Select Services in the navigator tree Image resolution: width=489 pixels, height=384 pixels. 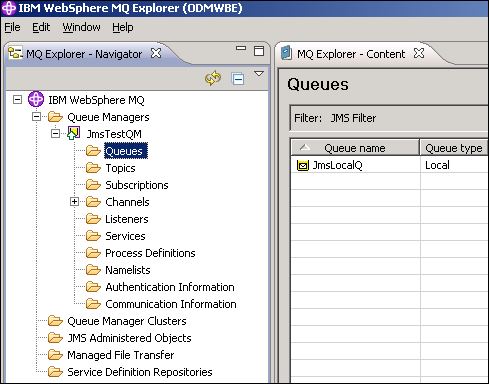[x=125, y=236]
